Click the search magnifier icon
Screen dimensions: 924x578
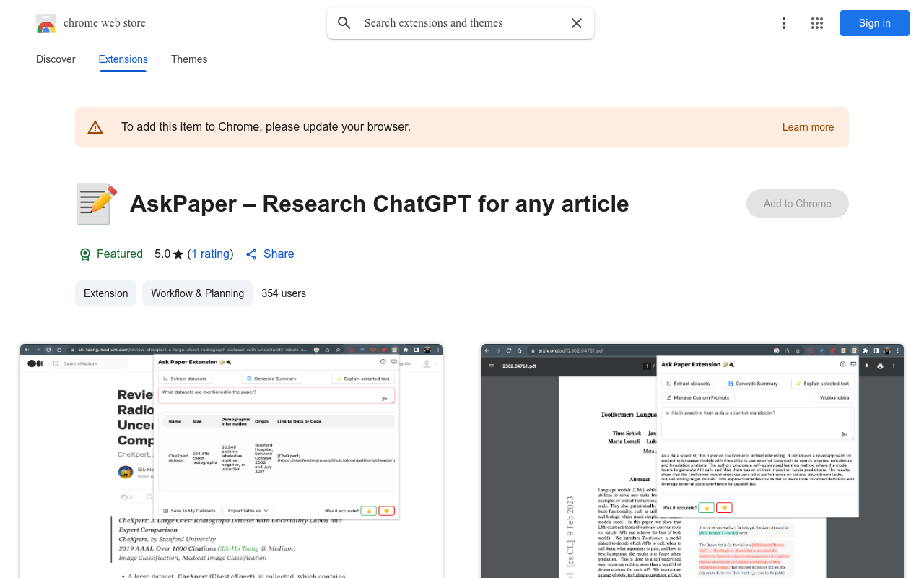click(344, 23)
